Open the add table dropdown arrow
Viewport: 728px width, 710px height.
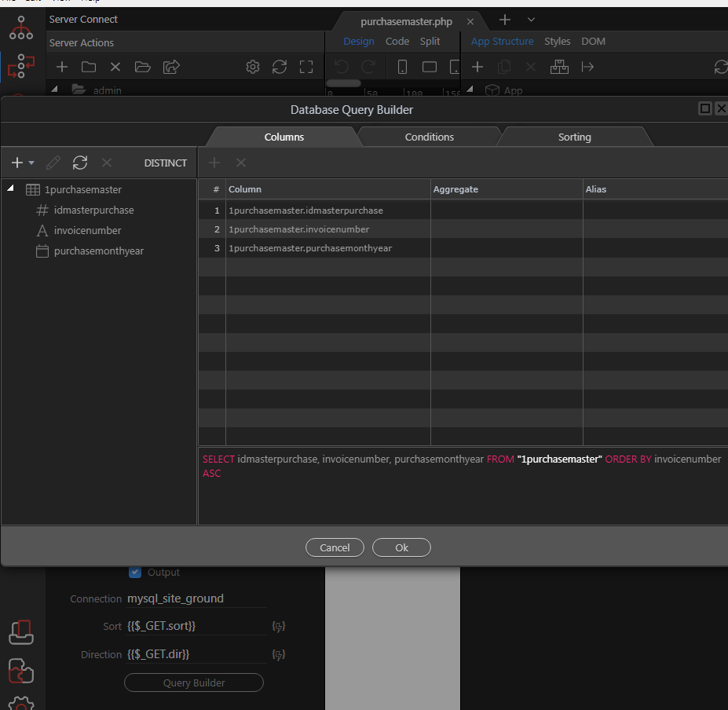click(31, 163)
